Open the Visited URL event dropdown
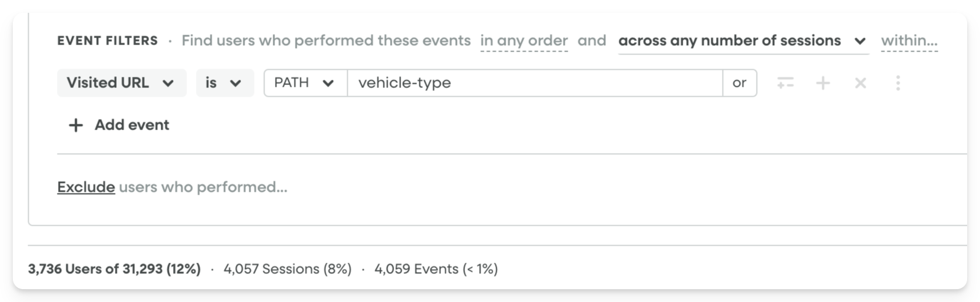The width and height of the screenshot is (980, 302). pos(121,83)
